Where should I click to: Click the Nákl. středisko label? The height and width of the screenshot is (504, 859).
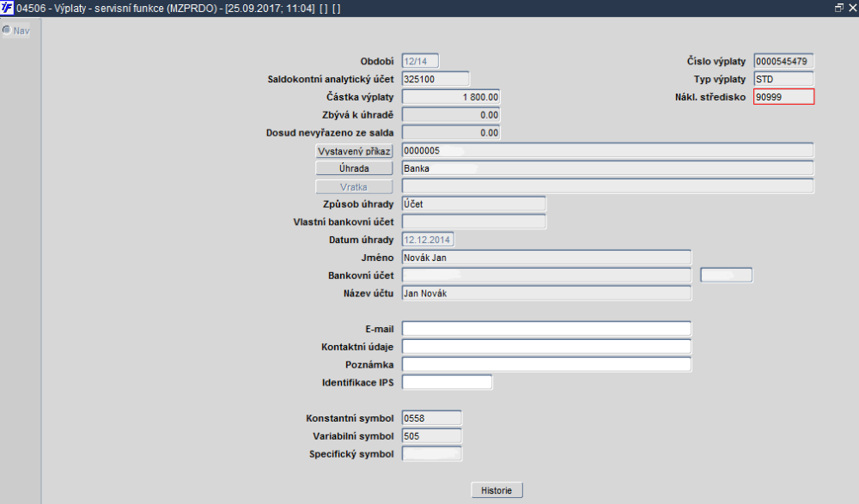click(710, 97)
